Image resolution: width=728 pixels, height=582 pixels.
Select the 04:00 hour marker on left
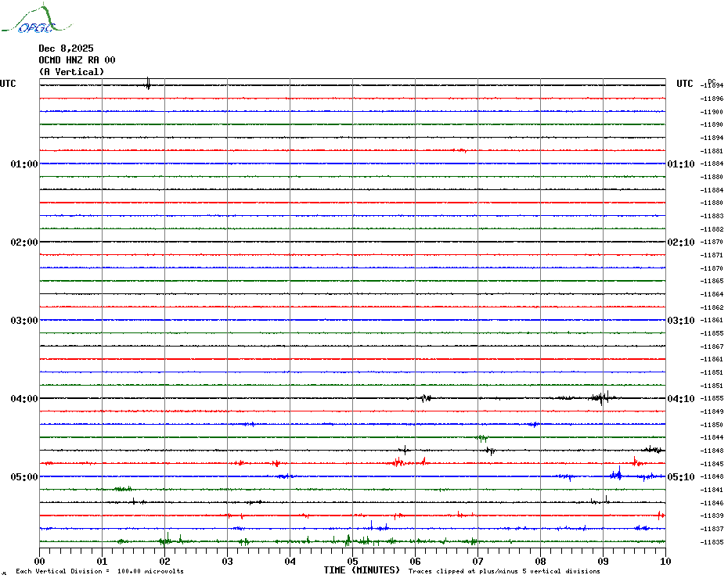pos(24,399)
